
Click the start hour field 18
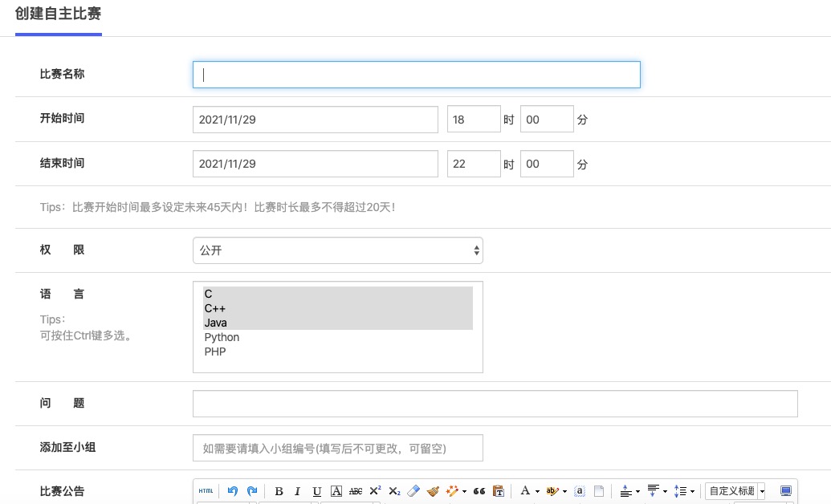click(x=474, y=120)
